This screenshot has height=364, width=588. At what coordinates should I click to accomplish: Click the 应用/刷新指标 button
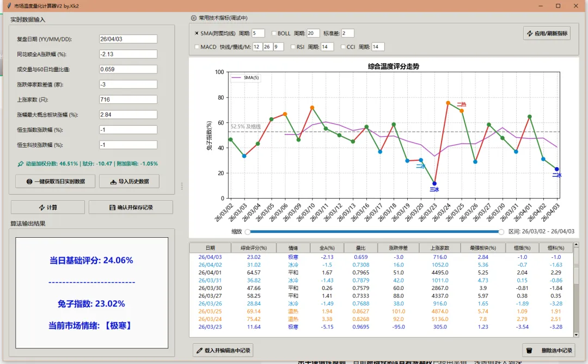[x=547, y=33]
